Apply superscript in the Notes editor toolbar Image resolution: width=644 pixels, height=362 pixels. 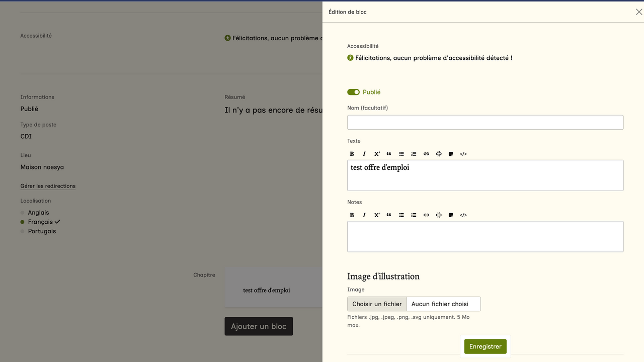(377, 215)
